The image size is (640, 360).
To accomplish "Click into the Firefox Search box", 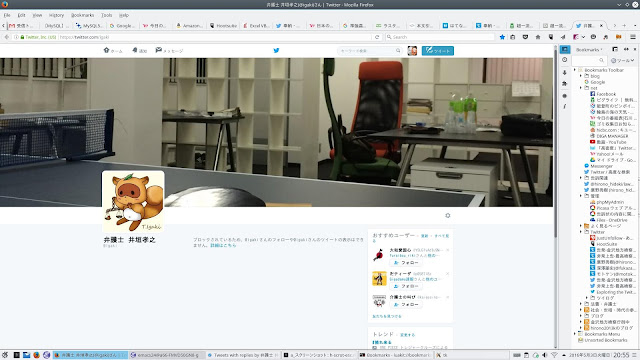I will pos(440,37).
